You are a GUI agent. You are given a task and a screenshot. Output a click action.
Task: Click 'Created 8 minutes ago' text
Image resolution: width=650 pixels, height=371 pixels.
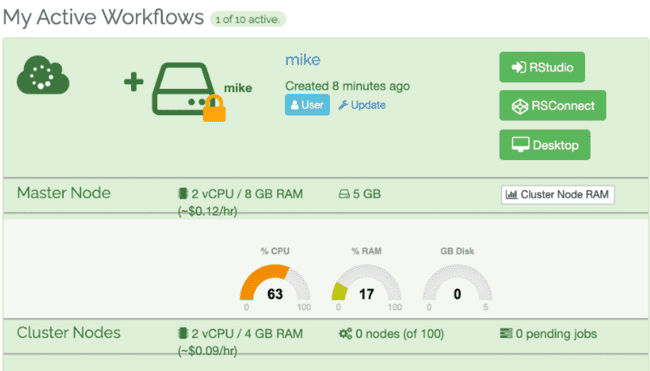347,86
